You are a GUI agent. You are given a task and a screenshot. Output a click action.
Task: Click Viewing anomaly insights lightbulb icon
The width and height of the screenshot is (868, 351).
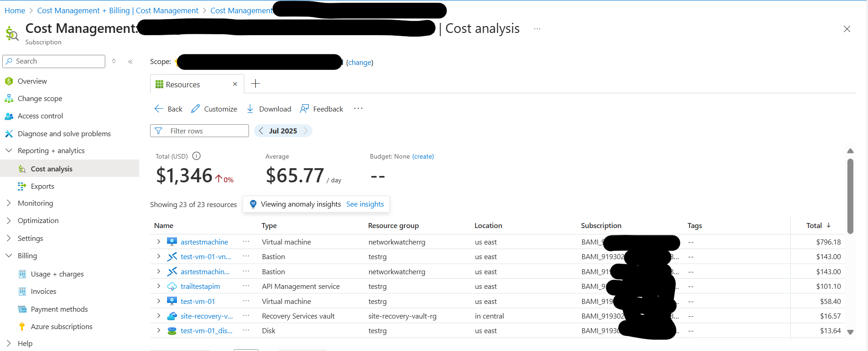[253, 204]
